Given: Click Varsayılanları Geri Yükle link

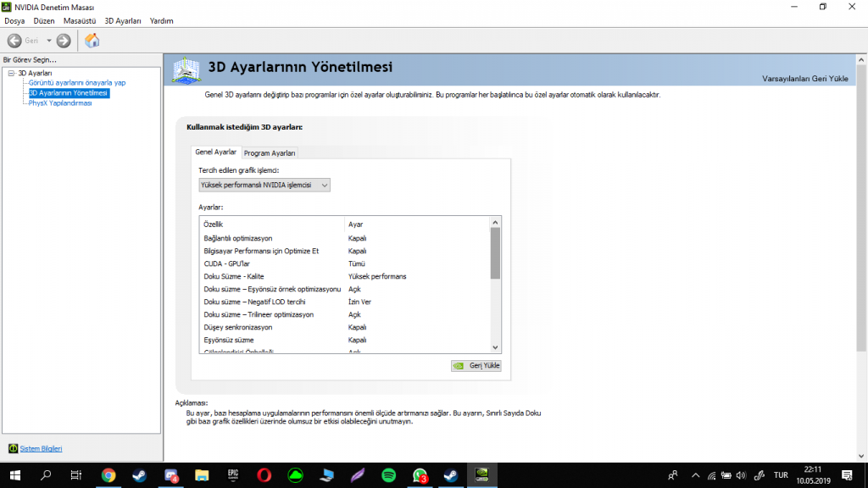Looking at the screenshot, I should pyautogui.click(x=805, y=79).
